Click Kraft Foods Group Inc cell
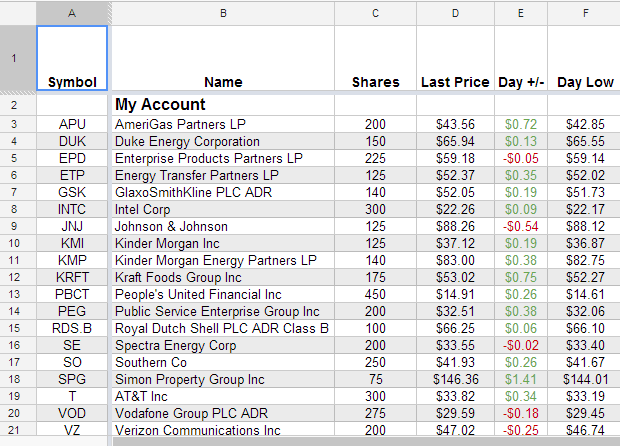 pyautogui.click(x=223, y=277)
